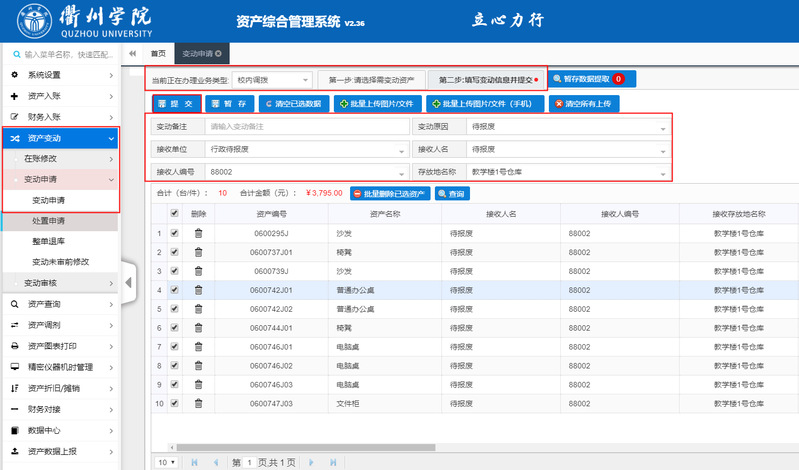799x470 pixels.
Task: Click the 查询 button
Action: point(452,194)
